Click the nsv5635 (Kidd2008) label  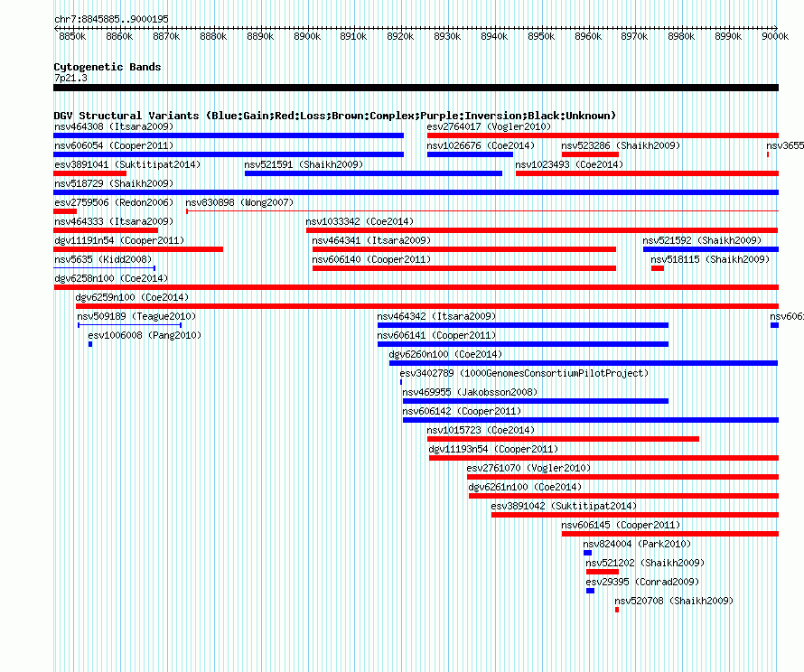(x=103, y=259)
